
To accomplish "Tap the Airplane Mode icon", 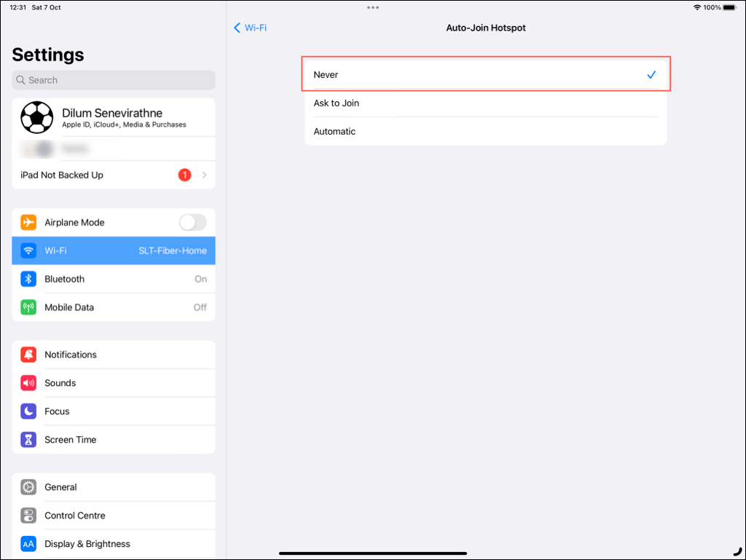I will pyautogui.click(x=28, y=222).
